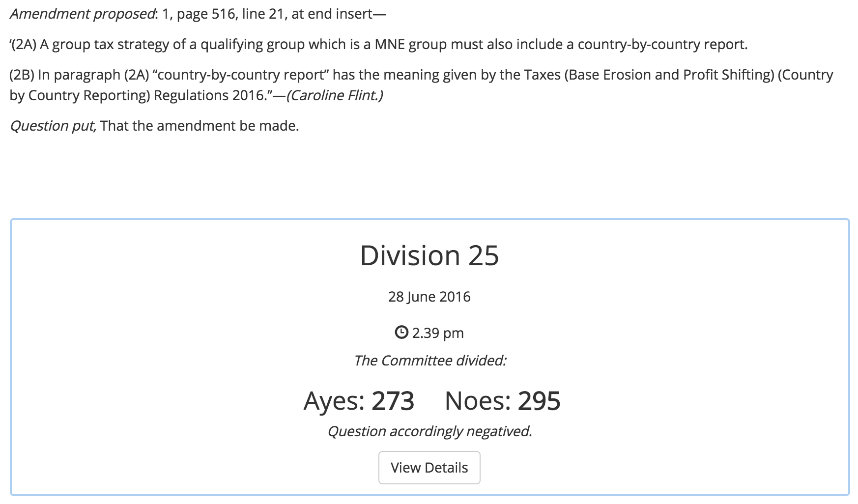The width and height of the screenshot is (858, 504).
Task: Click "at end insert—" text
Action: pyautogui.click(x=338, y=14)
